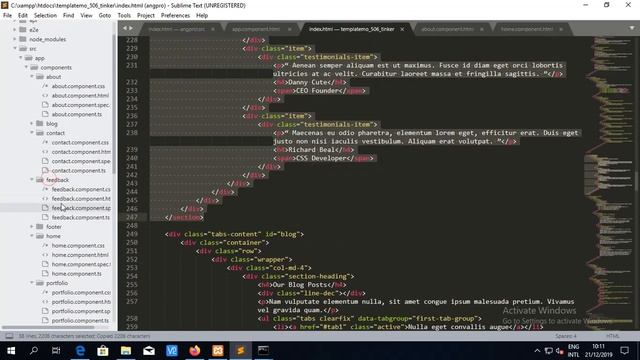Open feedback.component.ts in the sidebar
The image size is (640, 360).
pos(81,218)
